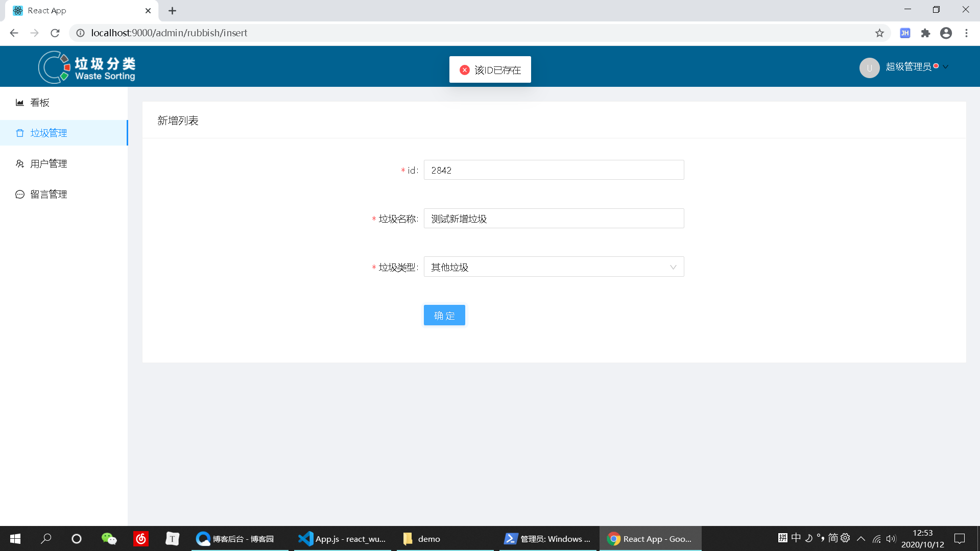Click the IME punctuation mode toggle

(821, 538)
